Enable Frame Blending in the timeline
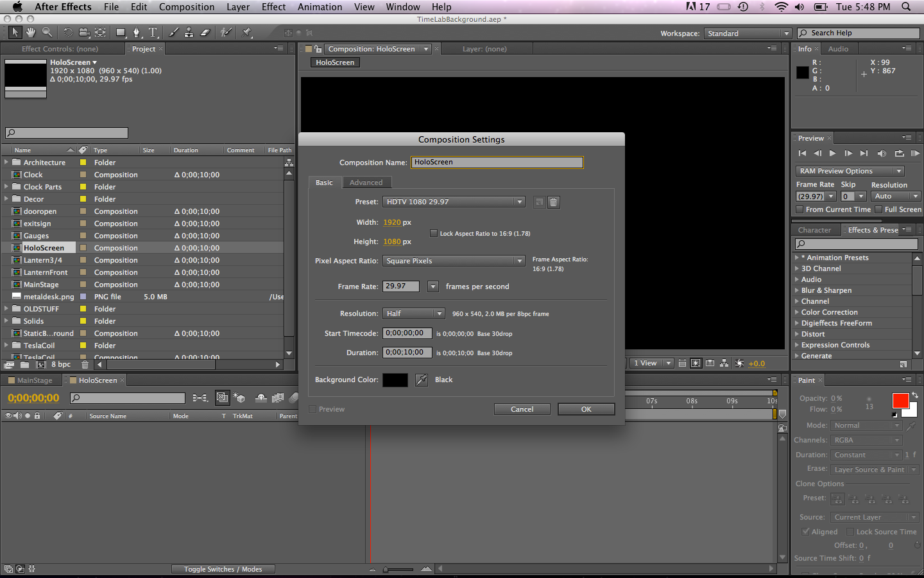 coord(278,398)
